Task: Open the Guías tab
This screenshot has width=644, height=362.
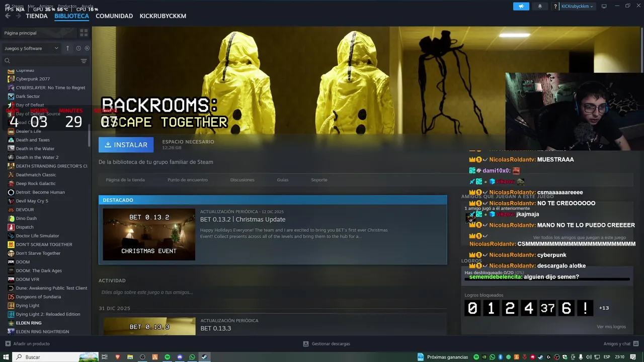Action: click(283, 179)
